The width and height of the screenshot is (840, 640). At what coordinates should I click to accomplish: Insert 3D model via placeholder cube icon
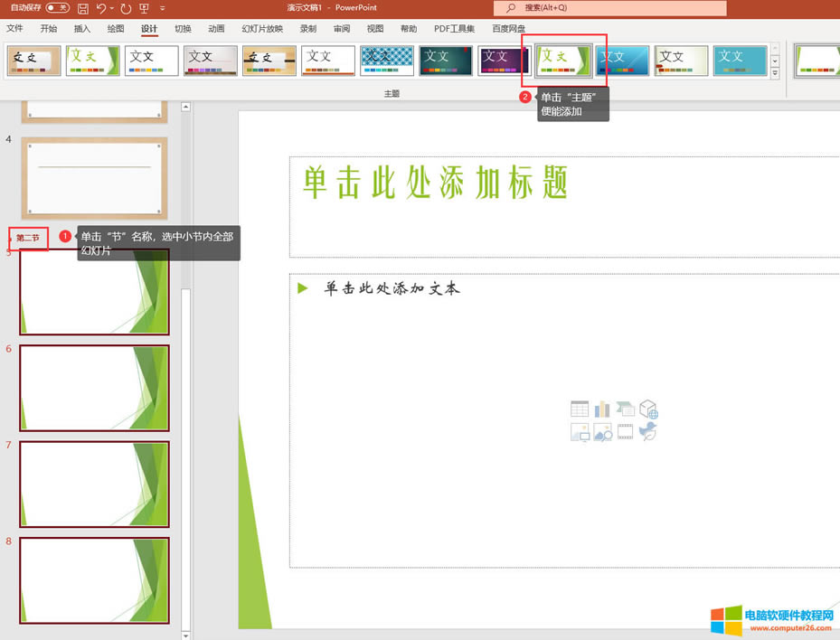click(648, 409)
